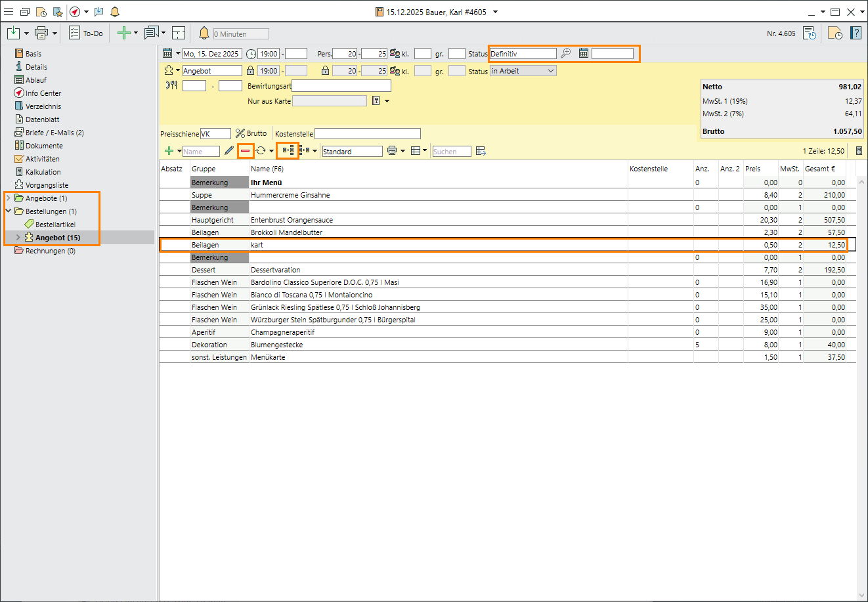Expand the Angebote (1) folder

9,198
